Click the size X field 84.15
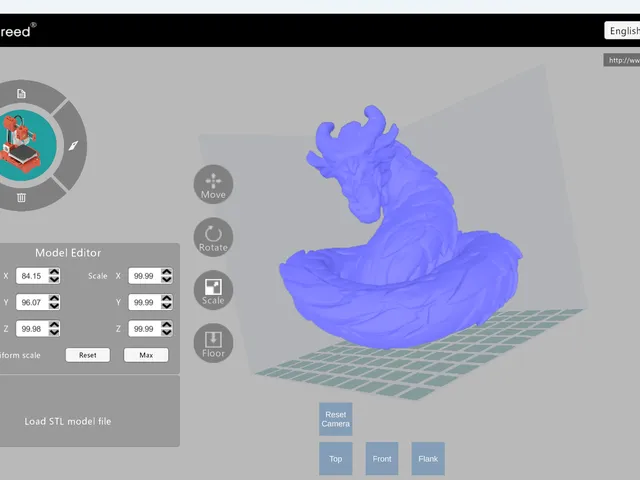 [32, 276]
